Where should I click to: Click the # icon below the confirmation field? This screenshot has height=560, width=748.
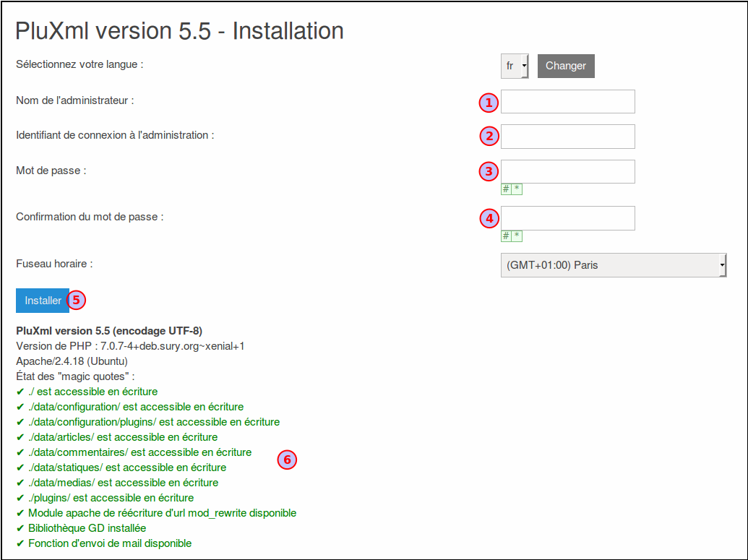coord(506,236)
